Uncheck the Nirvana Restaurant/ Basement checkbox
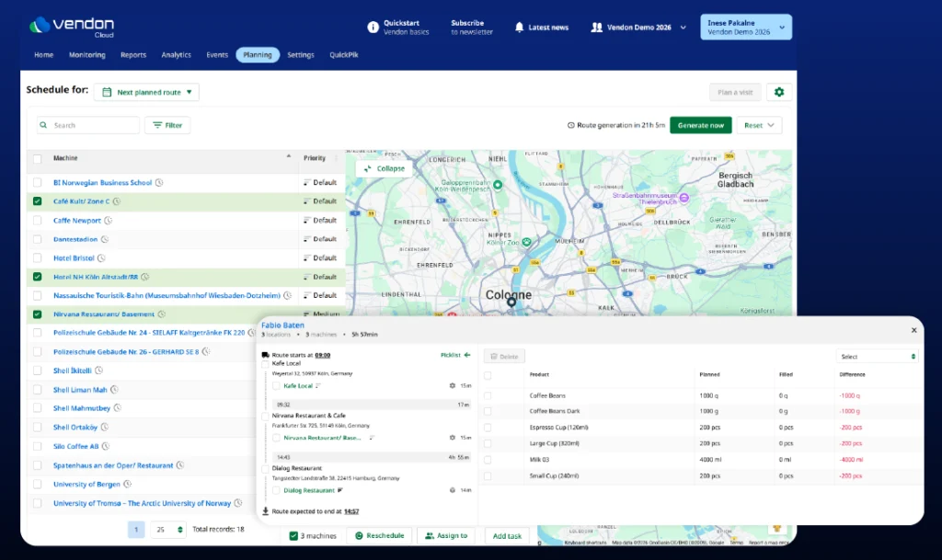Viewport: 942px width, 560px height. [x=37, y=314]
